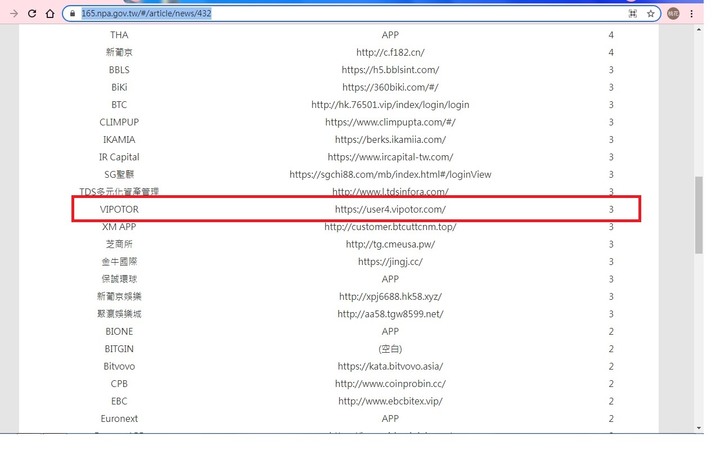Go to the browser home page icon
The image size is (720, 450).
50,13
